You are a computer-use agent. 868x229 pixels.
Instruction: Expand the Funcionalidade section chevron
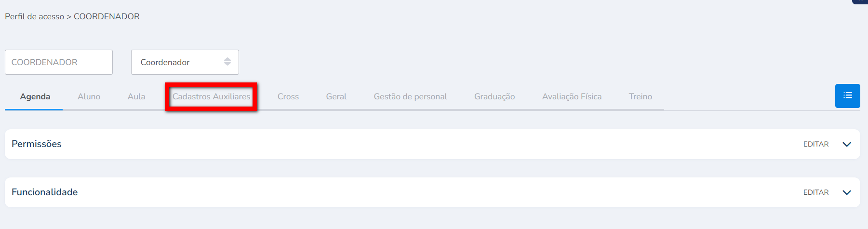click(846, 192)
